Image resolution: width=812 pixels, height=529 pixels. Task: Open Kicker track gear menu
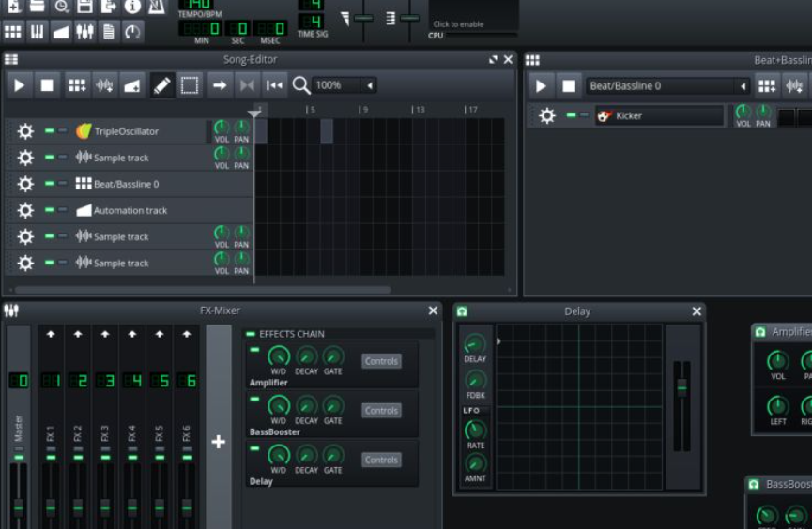[547, 116]
